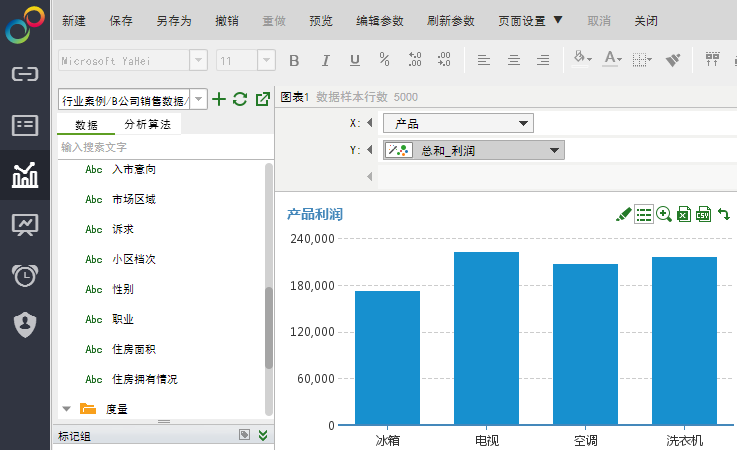
Task: Switch to the 分析算法 tab
Action: pyautogui.click(x=147, y=126)
